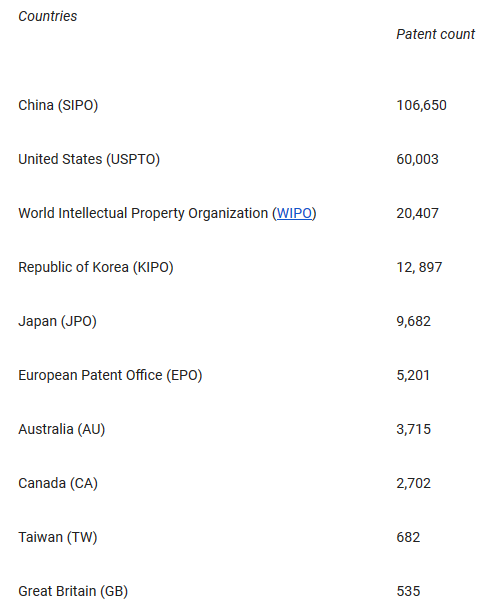Click the Patent count column header
500x611 pixels.
(x=436, y=34)
